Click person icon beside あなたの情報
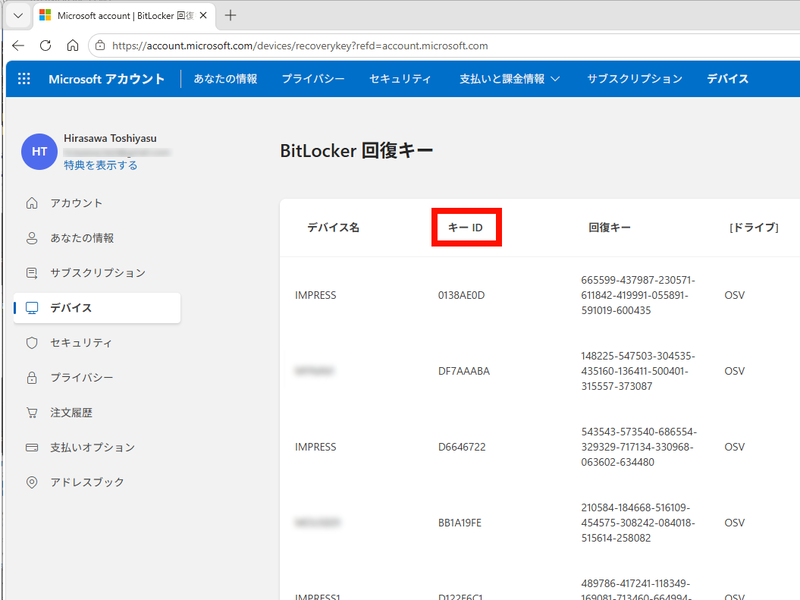800x600 pixels. point(32,238)
